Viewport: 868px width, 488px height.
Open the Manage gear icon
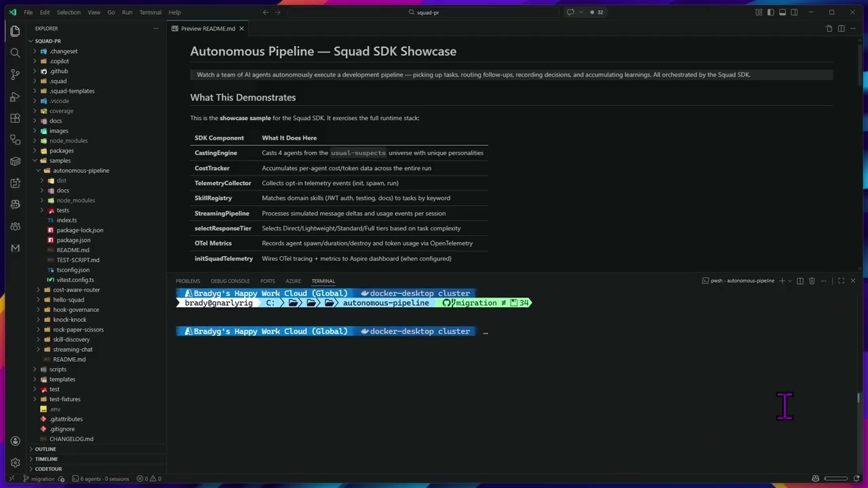click(x=15, y=463)
